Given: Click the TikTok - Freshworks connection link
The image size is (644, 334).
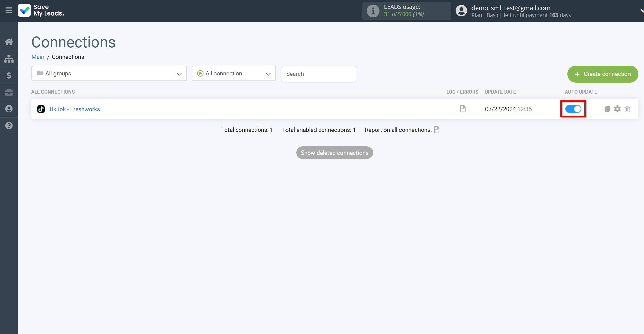Looking at the screenshot, I should pyautogui.click(x=74, y=109).
